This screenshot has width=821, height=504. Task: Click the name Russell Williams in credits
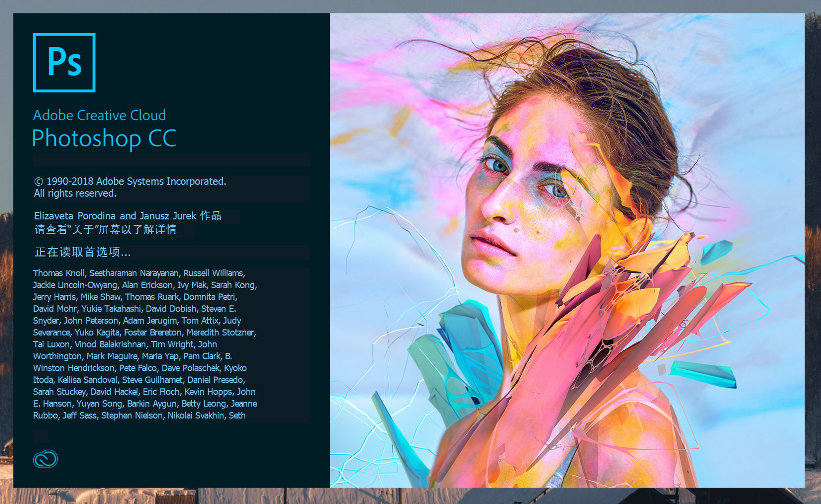point(214,273)
